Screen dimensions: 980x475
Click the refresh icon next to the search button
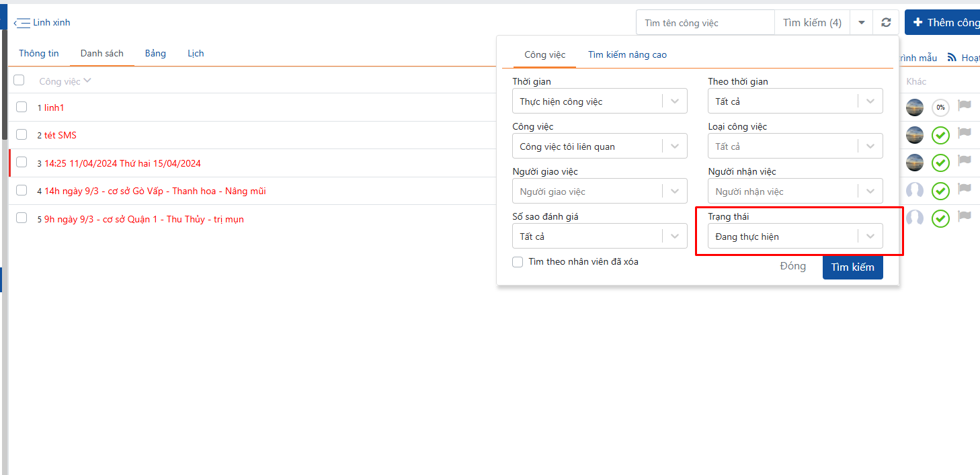[x=886, y=23]
